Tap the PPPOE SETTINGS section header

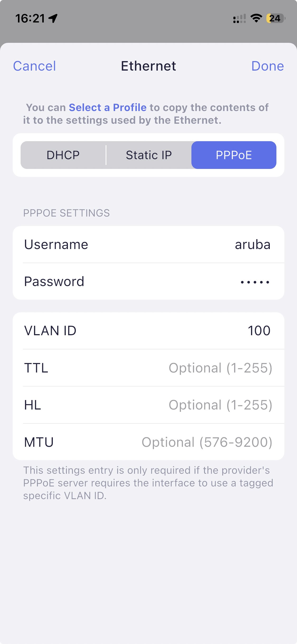click(x=66, y=213)
